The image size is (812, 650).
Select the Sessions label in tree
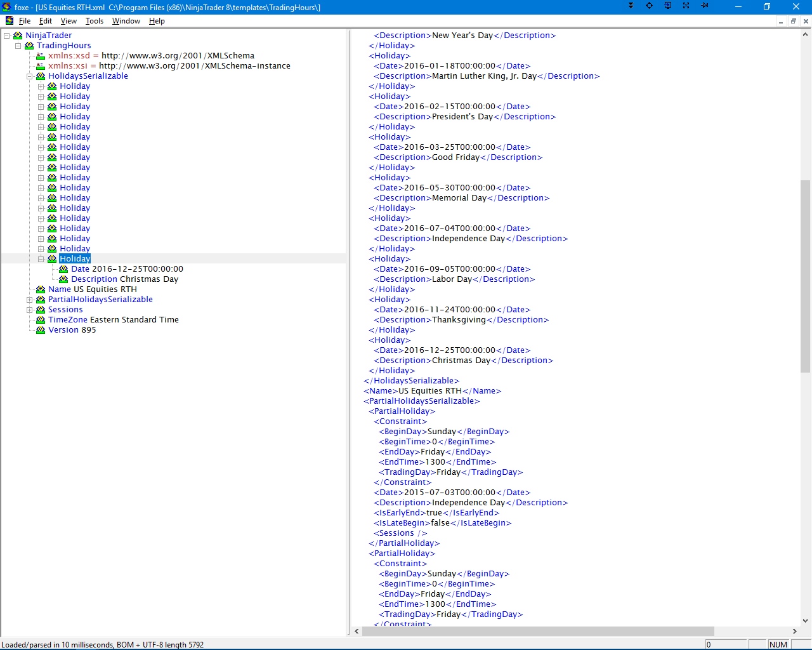65,310
